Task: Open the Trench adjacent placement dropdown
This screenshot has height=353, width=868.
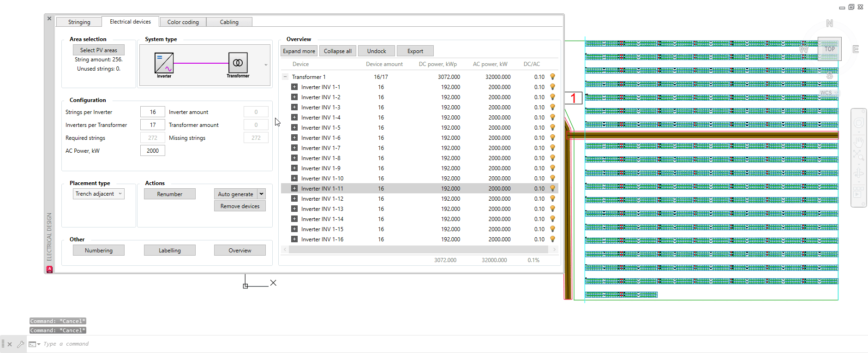Action: pos(99,194)
